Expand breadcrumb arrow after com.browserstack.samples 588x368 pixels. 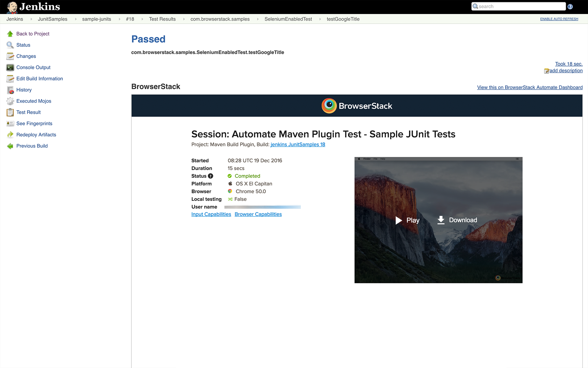tap(258, 19)
